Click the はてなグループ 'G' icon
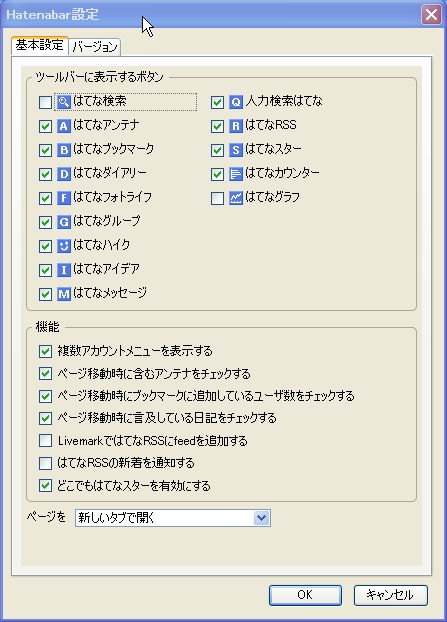Screen dimensions: 447x622 63,222
